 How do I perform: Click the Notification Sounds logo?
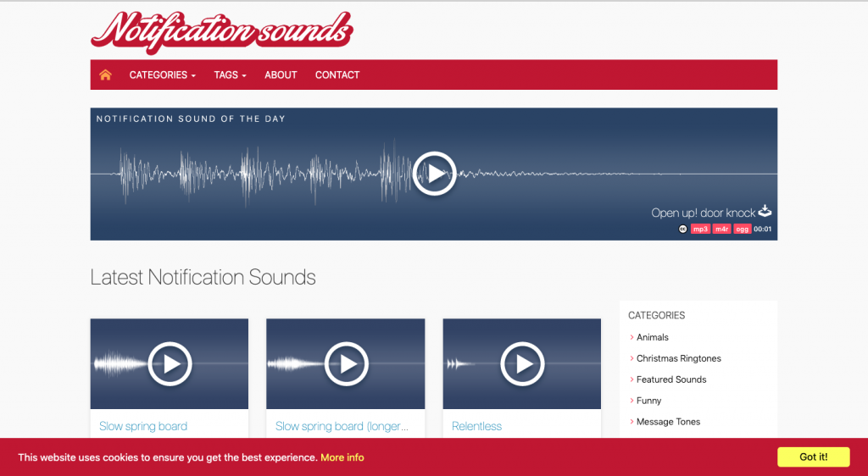tap(222, 31)
